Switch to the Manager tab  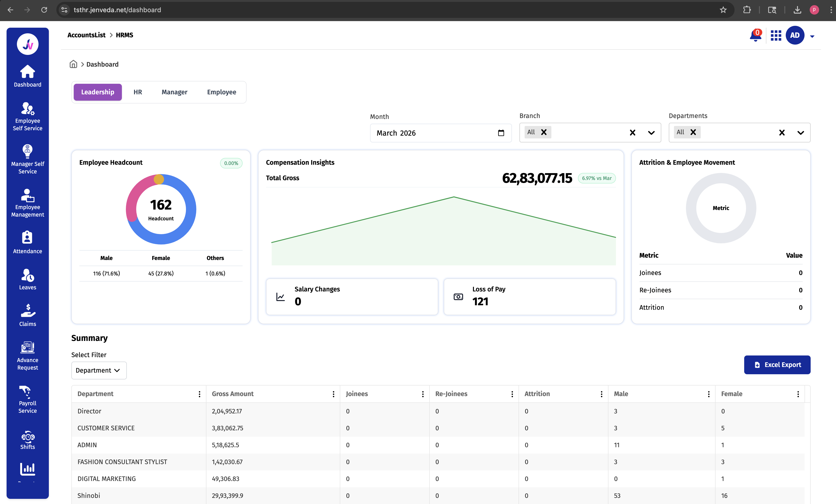click(x=174, y=92)
